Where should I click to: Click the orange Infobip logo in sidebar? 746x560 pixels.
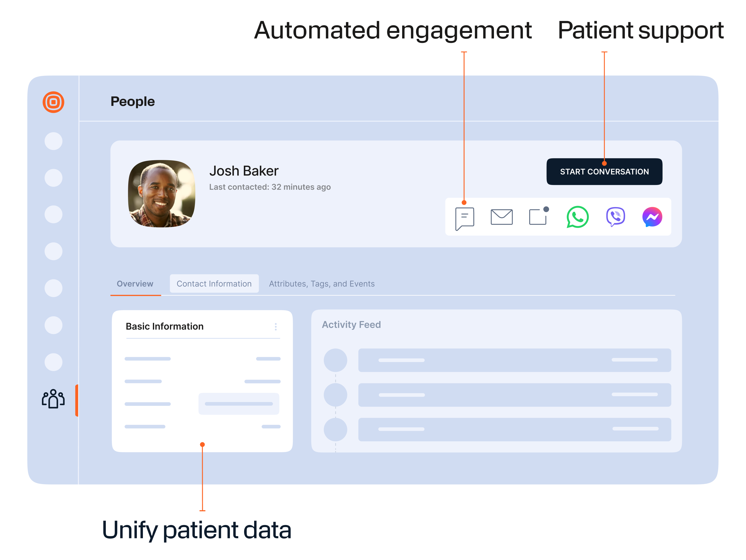53,102
